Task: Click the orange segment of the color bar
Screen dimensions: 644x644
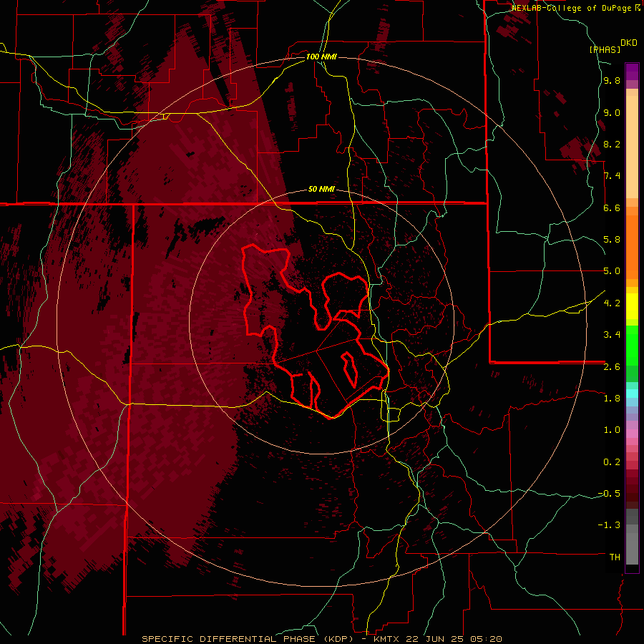Action: pyautogui.click(x=632, y=246)
